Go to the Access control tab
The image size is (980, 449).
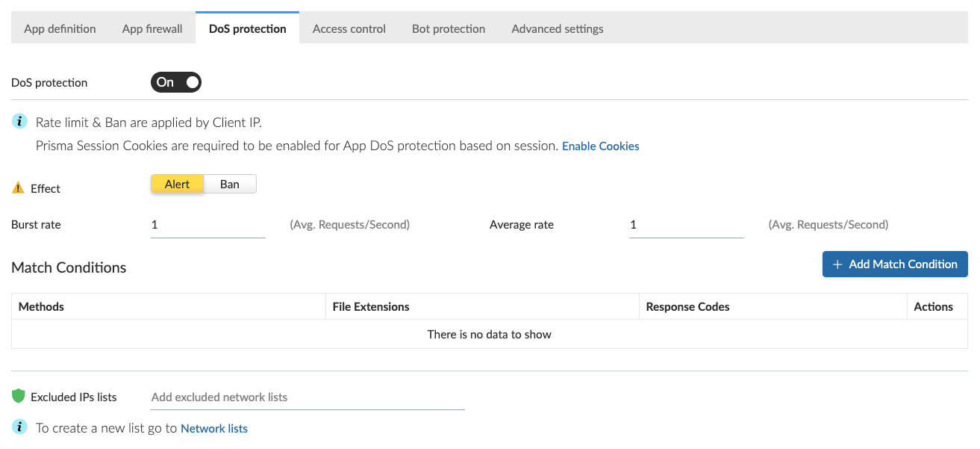[x=349, y=28]
